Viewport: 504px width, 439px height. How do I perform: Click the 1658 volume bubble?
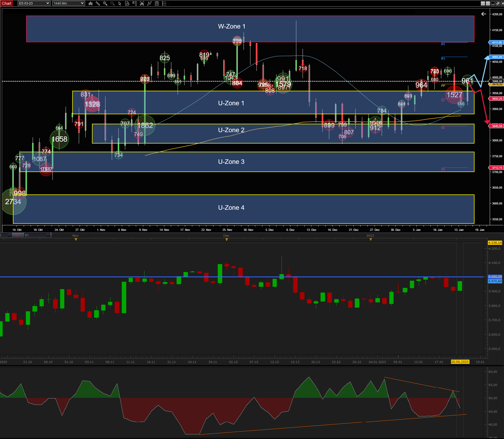point(59,139)
